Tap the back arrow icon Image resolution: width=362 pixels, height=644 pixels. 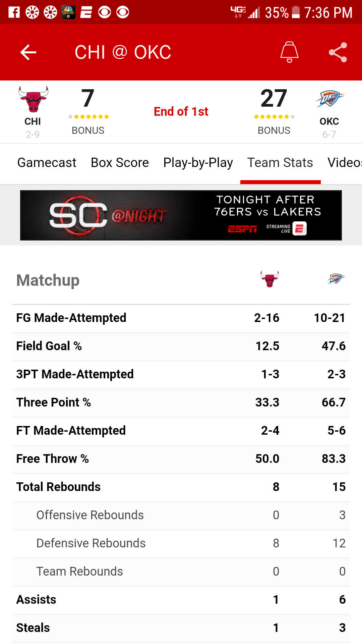coord(28,52)
